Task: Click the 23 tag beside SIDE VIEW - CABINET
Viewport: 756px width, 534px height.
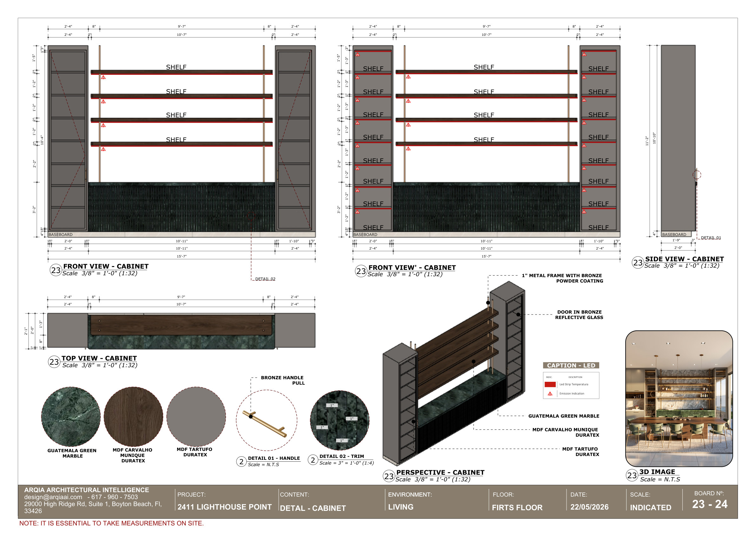Action: pyautogui.click(x=638, y=263)
